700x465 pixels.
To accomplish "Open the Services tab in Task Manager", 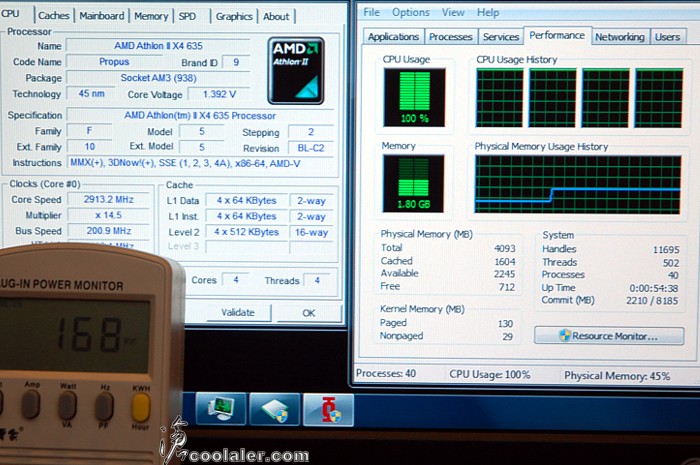I will (501, 37).
